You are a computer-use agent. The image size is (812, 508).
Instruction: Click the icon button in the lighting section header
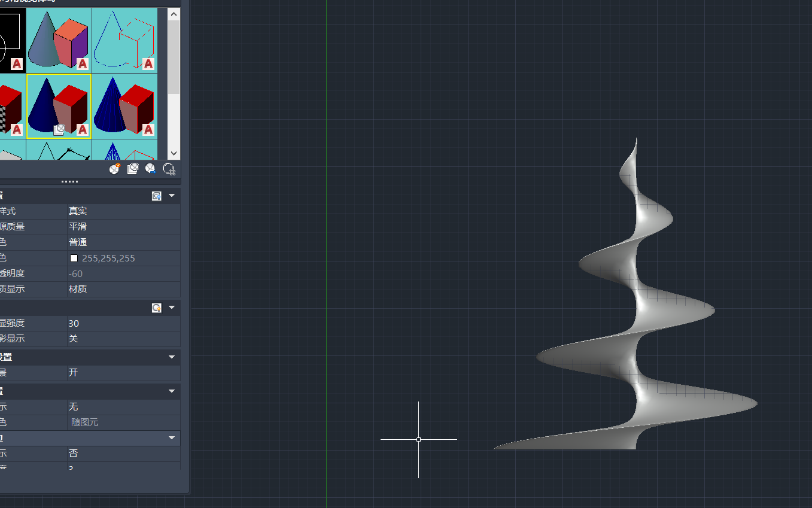157,308
